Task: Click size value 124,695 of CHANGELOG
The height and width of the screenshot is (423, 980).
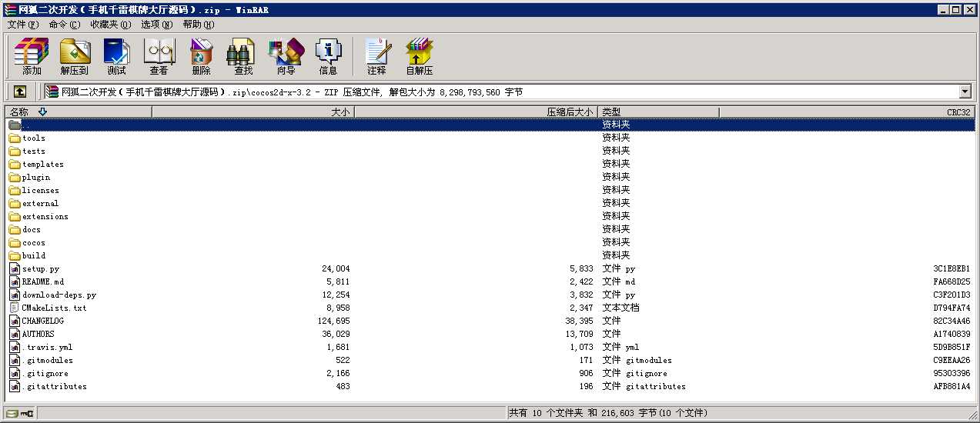Action: coord(333,321)
